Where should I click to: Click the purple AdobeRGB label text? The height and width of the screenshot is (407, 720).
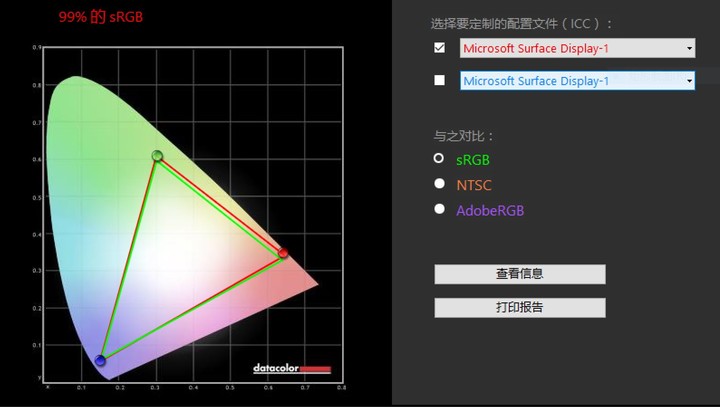coord(490,210)
